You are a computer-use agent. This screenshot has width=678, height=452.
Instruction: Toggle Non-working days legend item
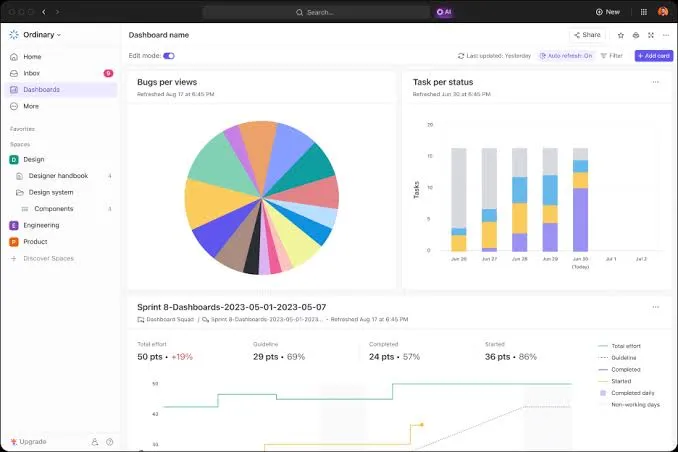tap(629, 404)
